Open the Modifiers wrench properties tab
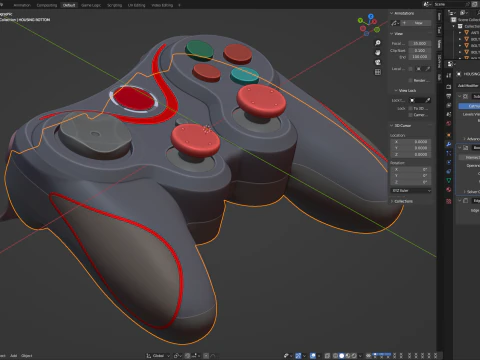480x360 pixels. (x=449, y=144)
